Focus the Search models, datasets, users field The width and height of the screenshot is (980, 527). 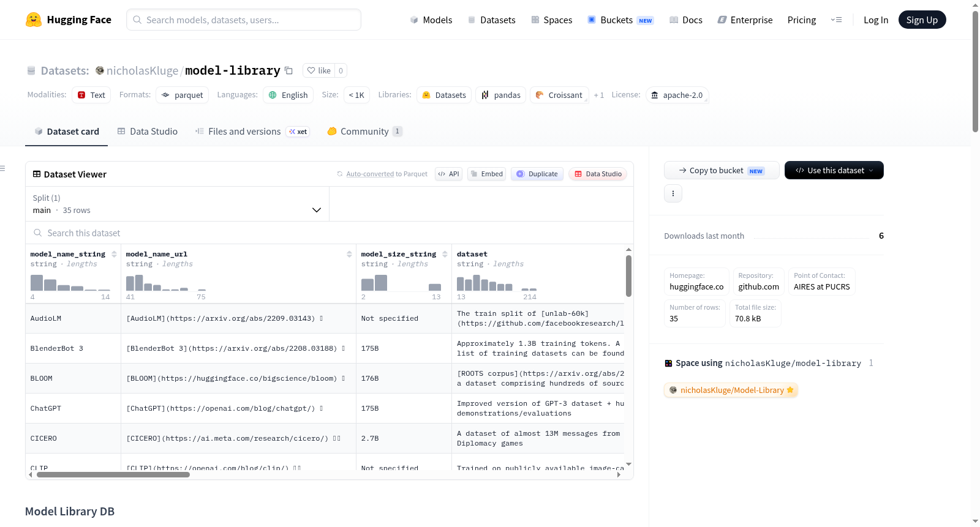[244, 20]
